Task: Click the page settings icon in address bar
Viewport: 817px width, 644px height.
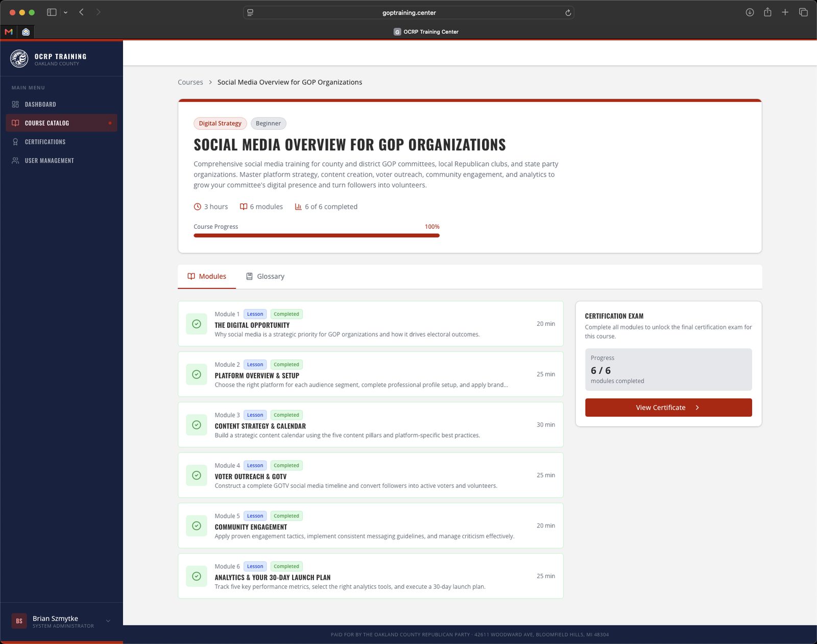Action: pos(250,13)
